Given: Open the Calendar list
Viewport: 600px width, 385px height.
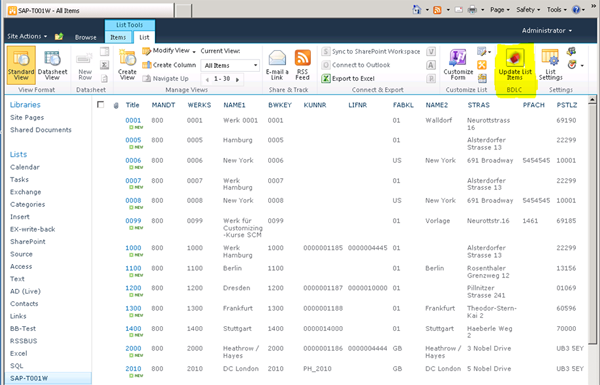Looking at the screenshot, I should point(24,167).
